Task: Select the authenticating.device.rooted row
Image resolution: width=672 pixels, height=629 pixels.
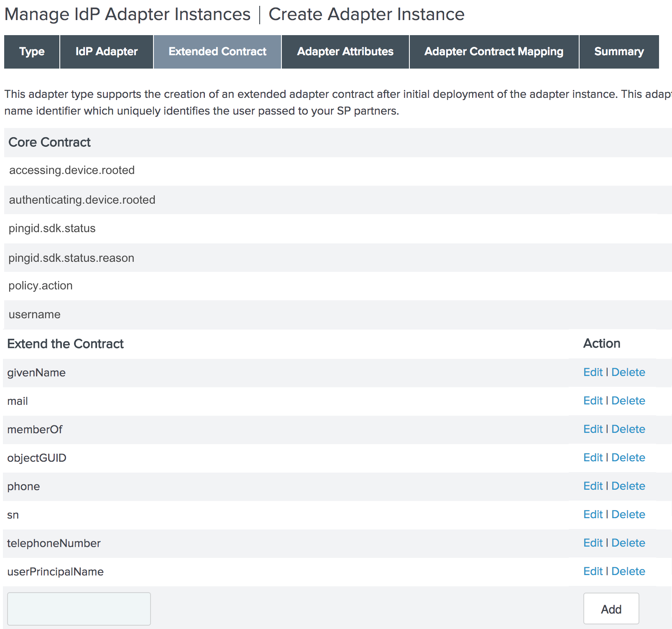Action: point(338,200)
